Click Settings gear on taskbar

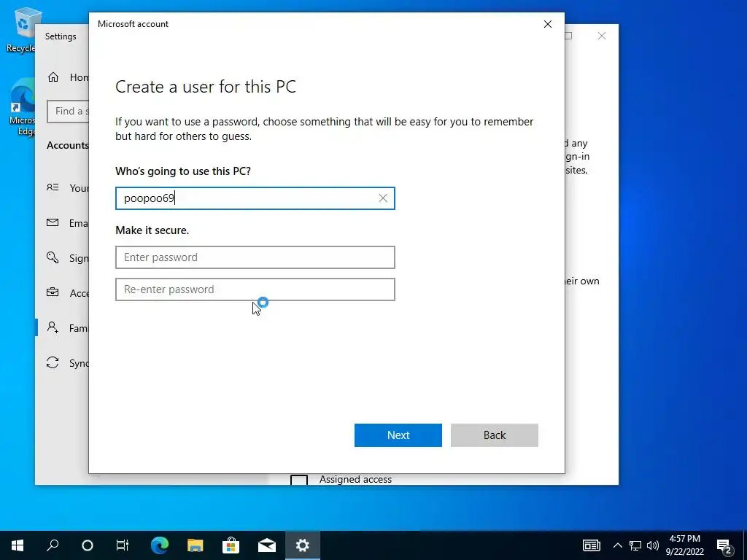[303, 545]
